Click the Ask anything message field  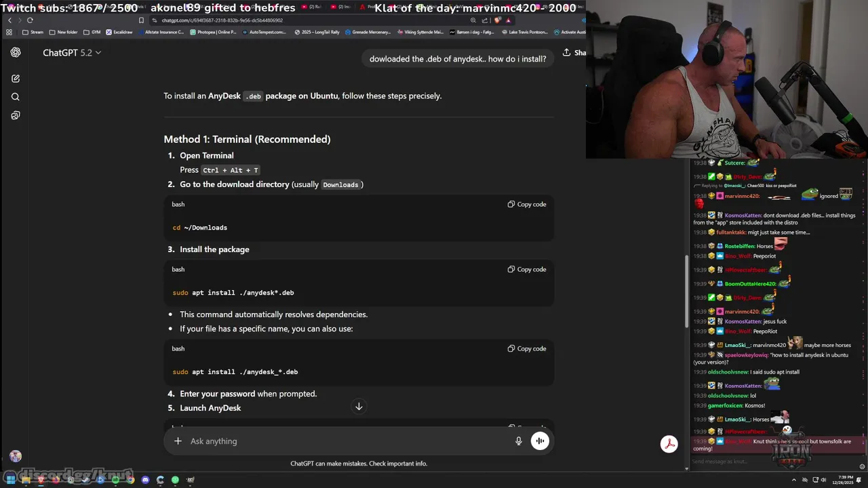click(x=346, y=441)
